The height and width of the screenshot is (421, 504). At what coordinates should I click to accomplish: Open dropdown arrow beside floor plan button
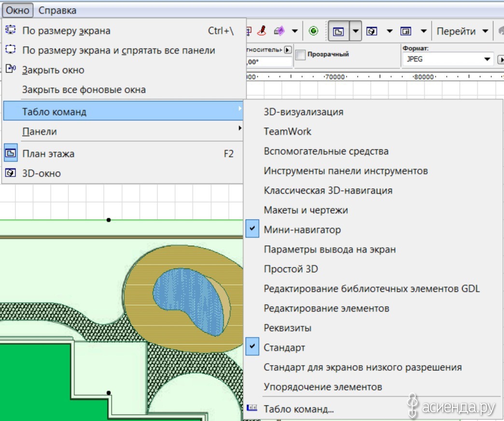[x=355, y=31]
